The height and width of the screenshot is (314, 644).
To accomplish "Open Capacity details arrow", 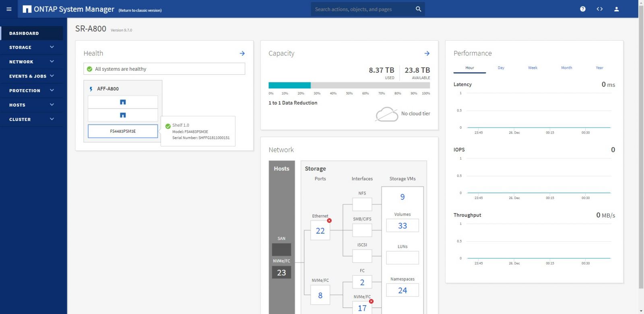I will [x=427, y=53].
